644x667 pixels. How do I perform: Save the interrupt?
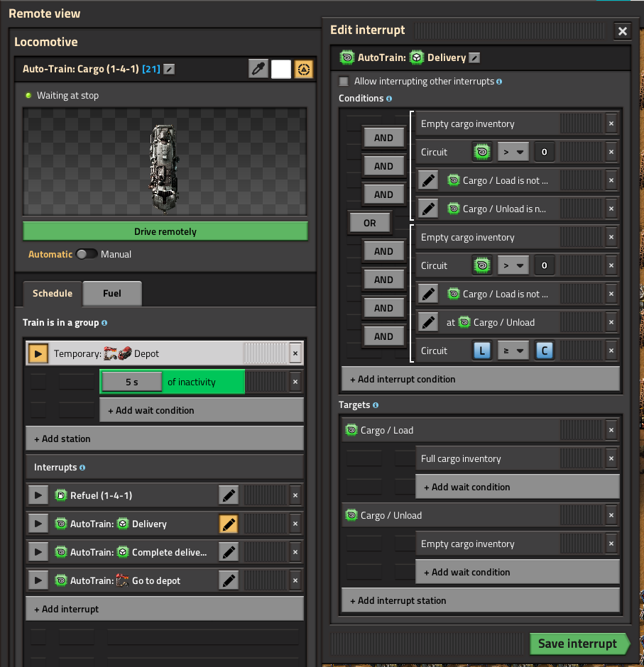(x=578, y=644)
